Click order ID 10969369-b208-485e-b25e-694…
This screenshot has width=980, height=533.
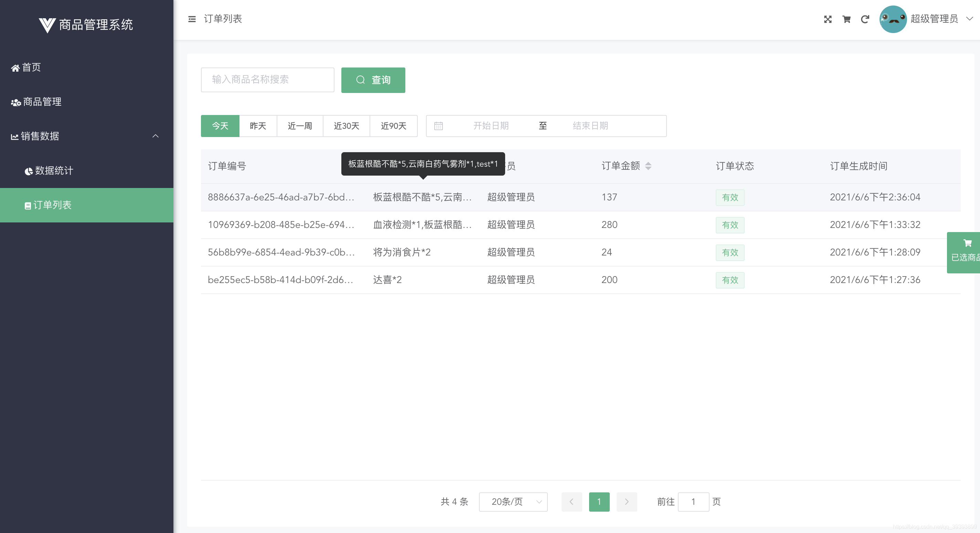click(x=281, y=224)
